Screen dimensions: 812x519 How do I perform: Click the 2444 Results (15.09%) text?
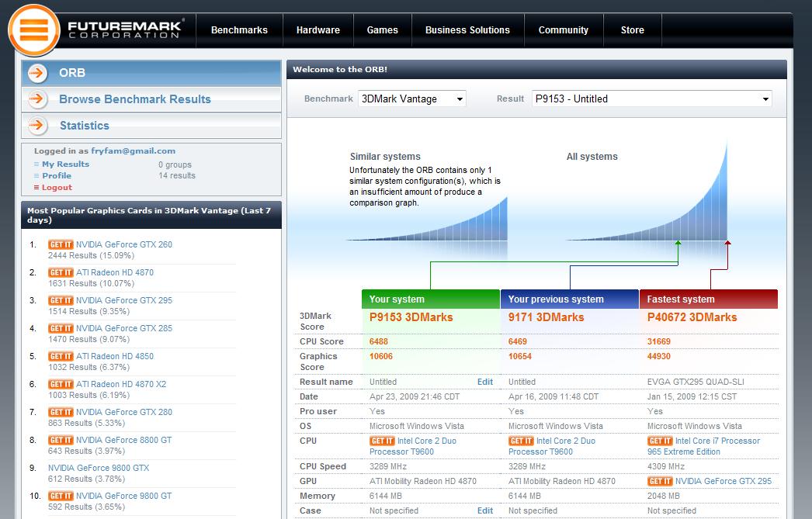91,255
